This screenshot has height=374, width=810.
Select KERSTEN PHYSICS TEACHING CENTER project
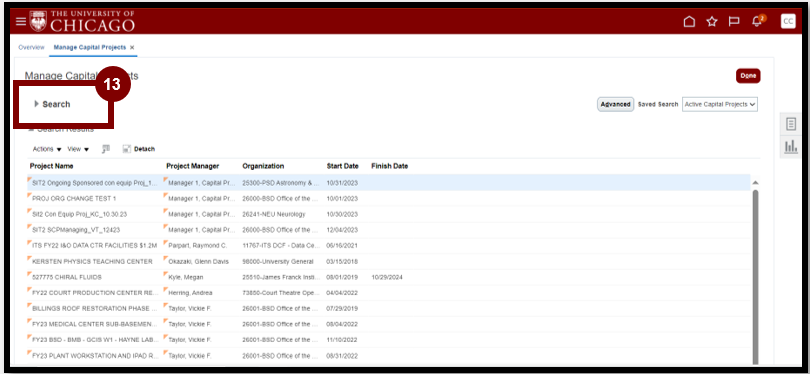point(92,261)
